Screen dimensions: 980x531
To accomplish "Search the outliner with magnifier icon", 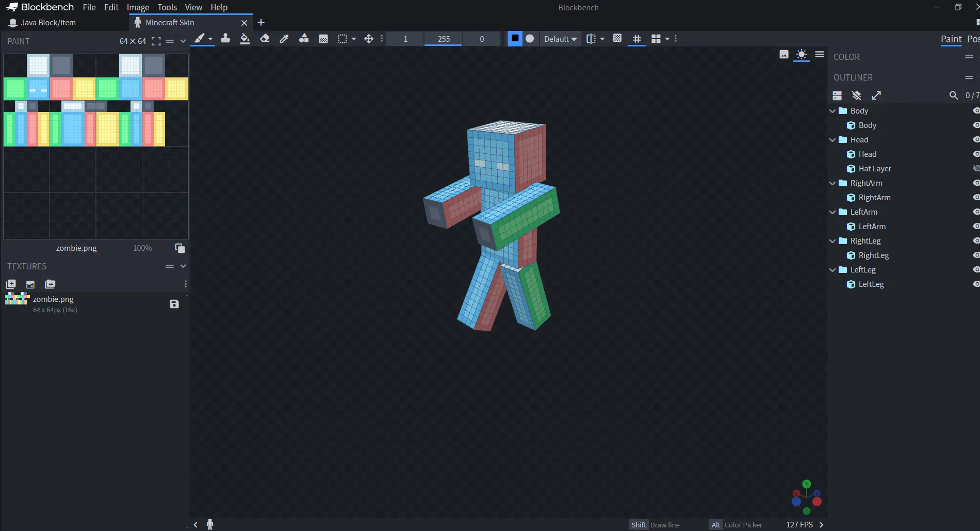I will 954,95.
